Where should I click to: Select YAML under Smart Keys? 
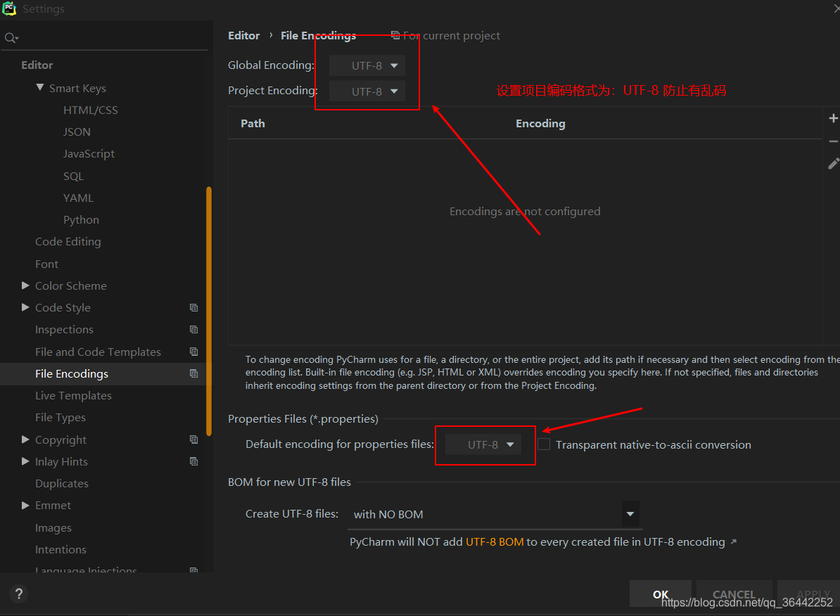tap(78, 198)
